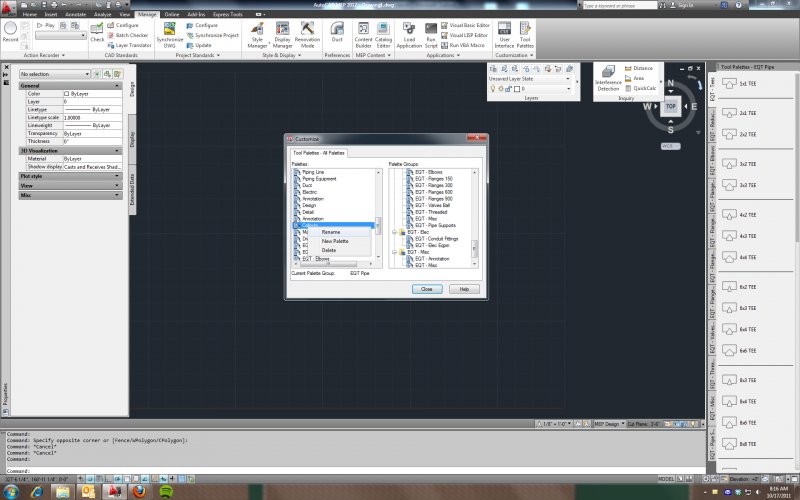800x500 pixels.
Task: Expand the View properties section
Action: click(117, 186)
